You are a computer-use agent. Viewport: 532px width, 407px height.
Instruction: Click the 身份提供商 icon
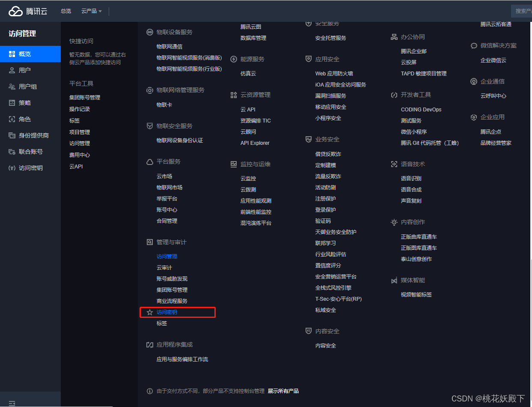pos(12,135)
